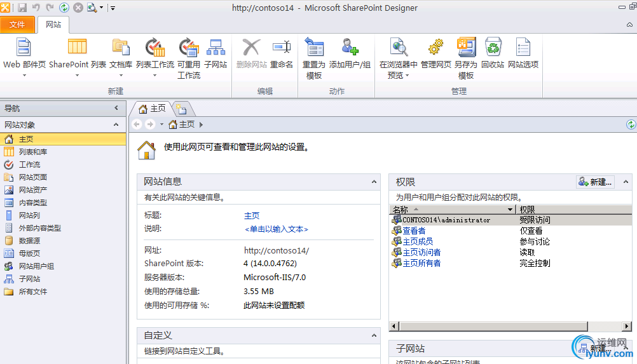Select 主页 in the navigation pane

(63, 139)
